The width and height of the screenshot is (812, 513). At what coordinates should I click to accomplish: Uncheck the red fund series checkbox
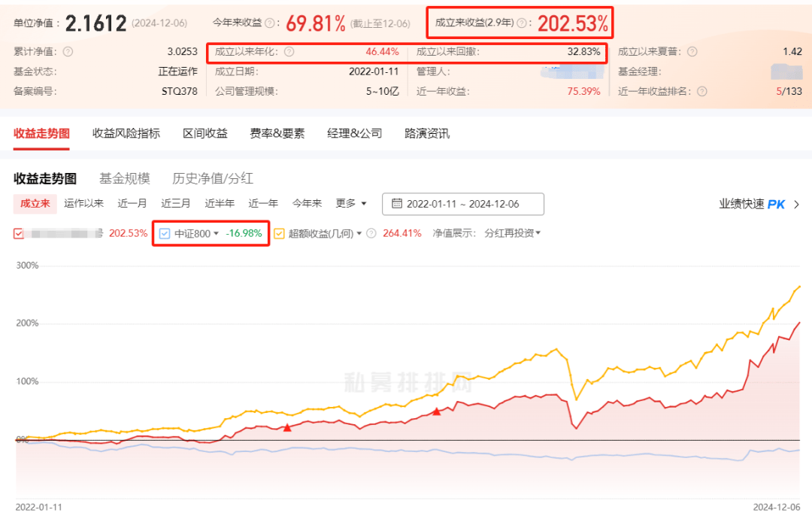[x=17, y=234]
